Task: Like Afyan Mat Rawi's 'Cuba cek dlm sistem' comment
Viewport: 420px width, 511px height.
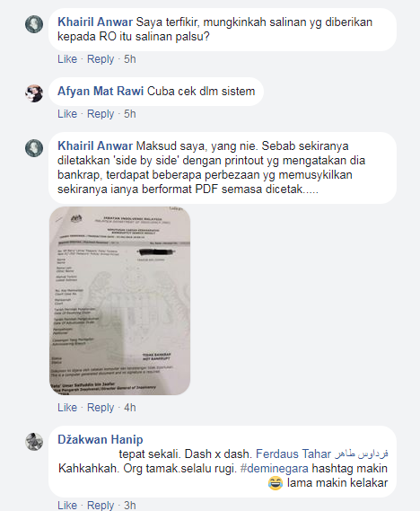Action: [x=67, y=114]
